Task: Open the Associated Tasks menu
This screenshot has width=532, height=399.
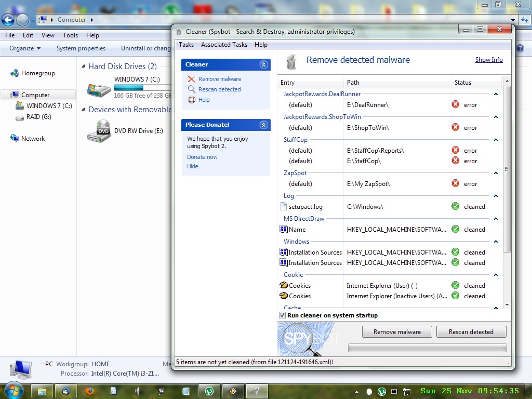Action: click(224, 45)
